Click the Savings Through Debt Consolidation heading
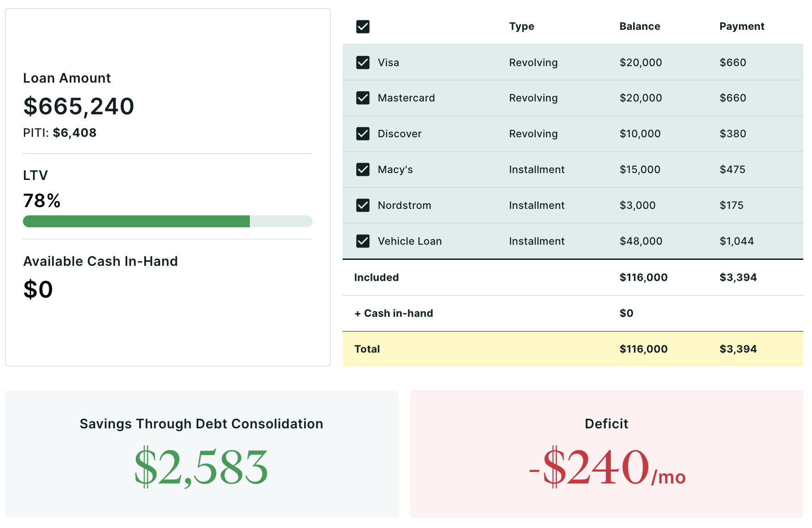 (x=201, y=424)
